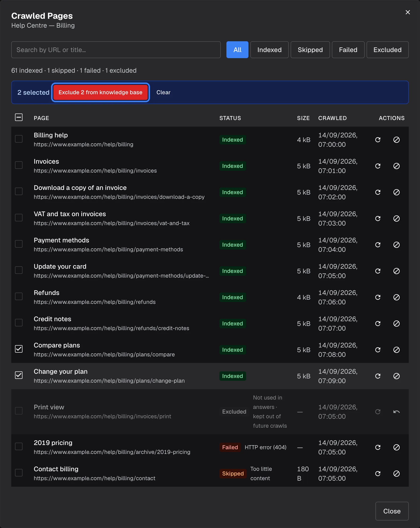Filter by Excluded pages
The image size is (420, 528).
coord(387,50)
